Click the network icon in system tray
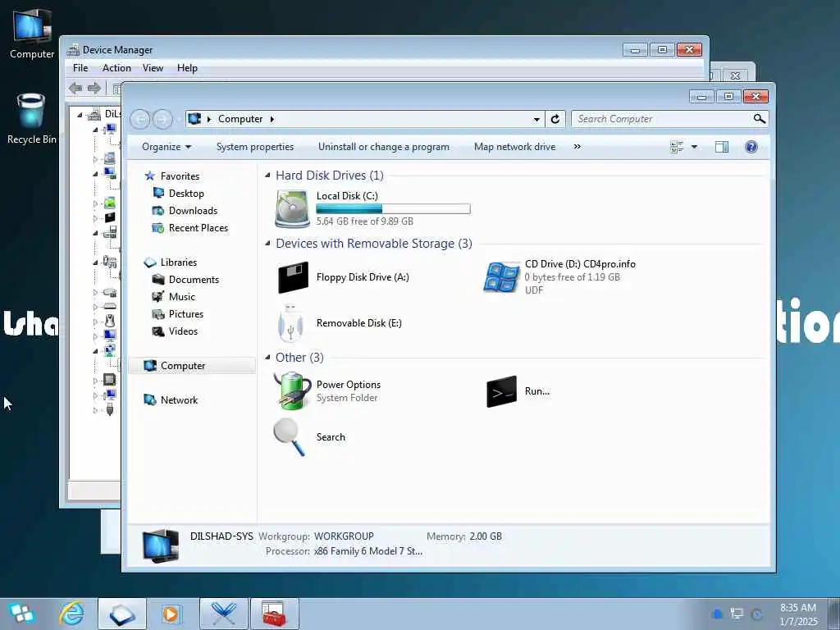Viewport: 840px width, 630px height. [737, 614]
